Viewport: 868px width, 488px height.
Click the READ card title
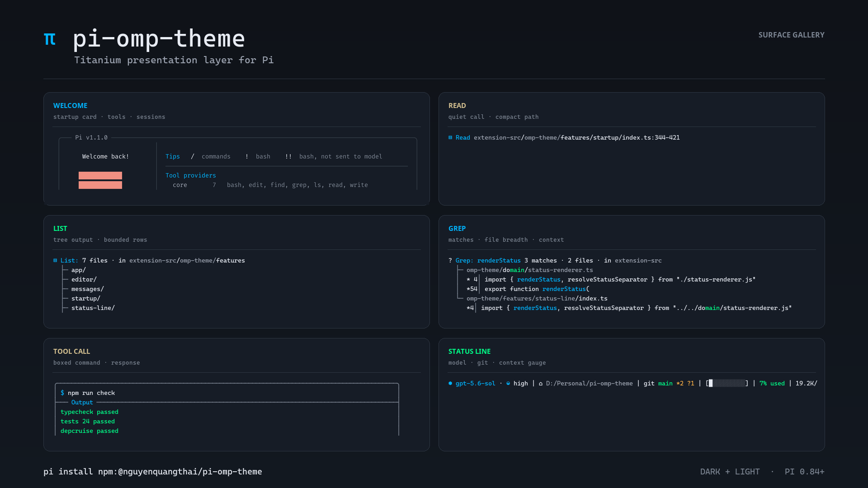coord(457,105)
